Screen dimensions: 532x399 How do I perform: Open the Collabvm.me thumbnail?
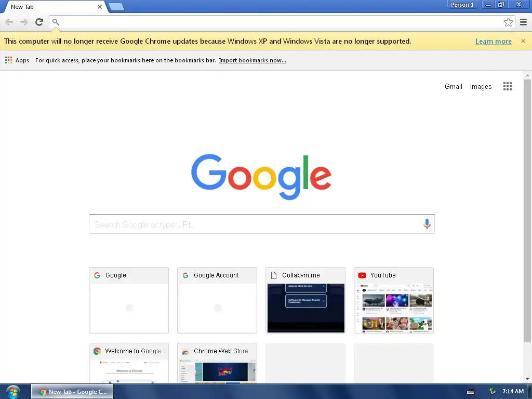coord(305,300)
